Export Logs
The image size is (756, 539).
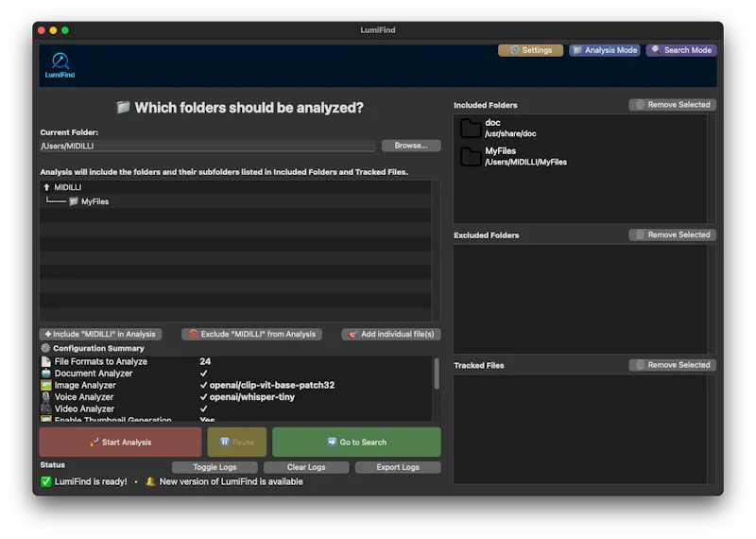click(x=398, y=467)
